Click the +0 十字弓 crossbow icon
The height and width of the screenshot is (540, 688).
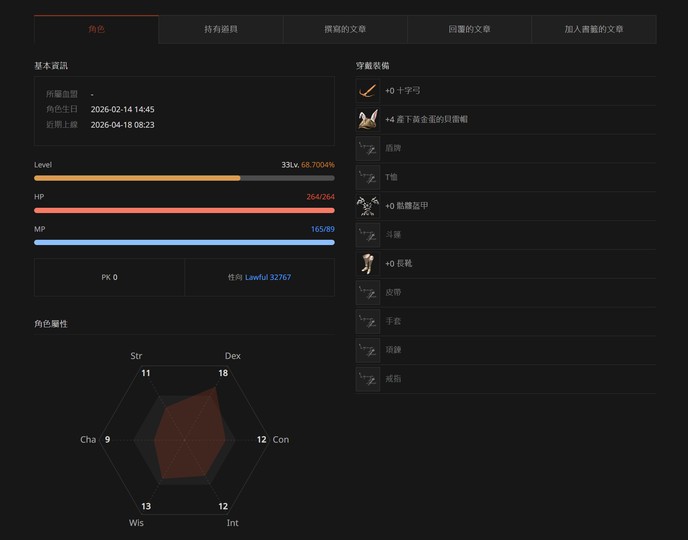point(367,91)
